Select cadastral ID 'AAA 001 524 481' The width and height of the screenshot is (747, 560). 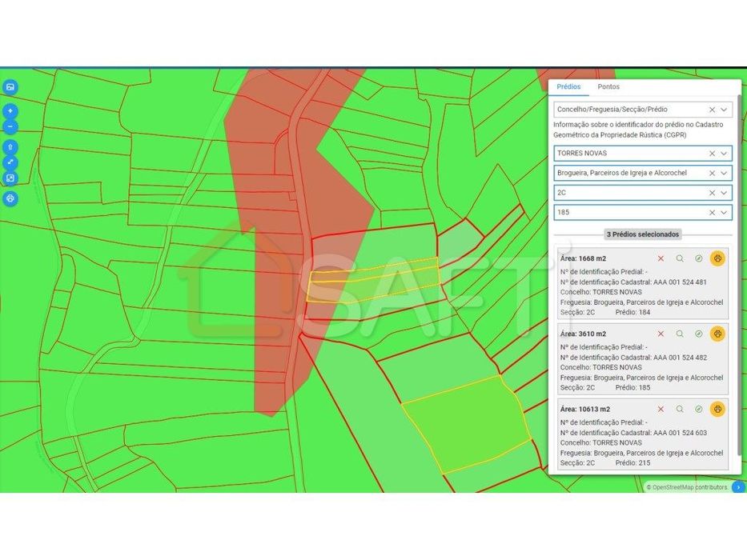680,282
